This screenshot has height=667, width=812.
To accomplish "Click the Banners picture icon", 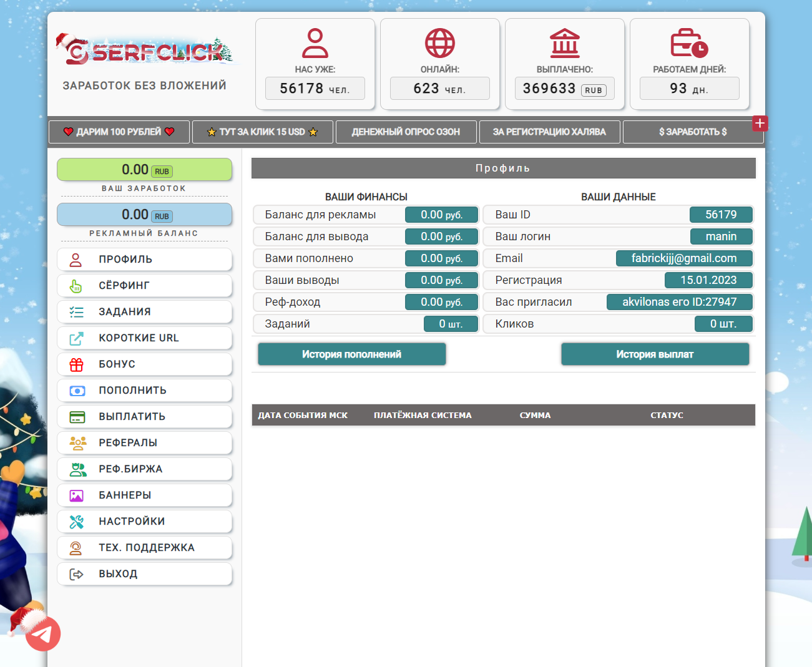I will pos(76,495).
